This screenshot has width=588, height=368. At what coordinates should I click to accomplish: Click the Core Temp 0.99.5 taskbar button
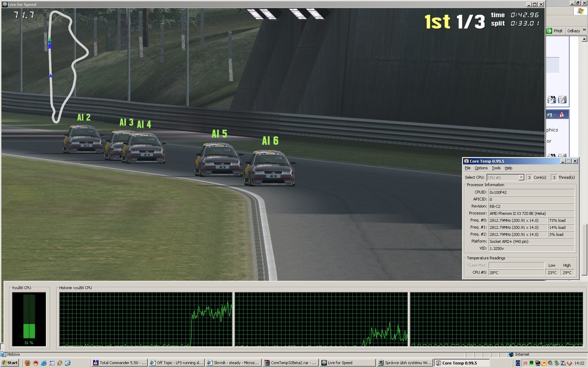(462, 363)
